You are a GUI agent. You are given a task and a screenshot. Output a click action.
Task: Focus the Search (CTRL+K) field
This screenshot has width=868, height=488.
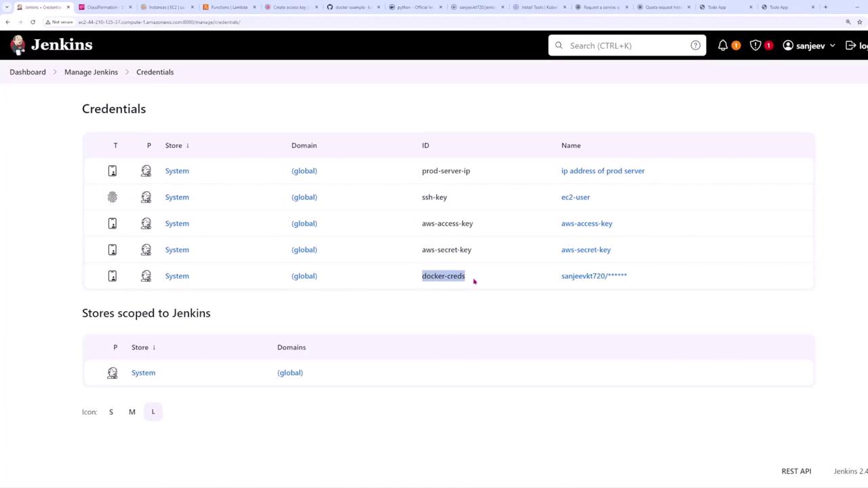(627, 45)
